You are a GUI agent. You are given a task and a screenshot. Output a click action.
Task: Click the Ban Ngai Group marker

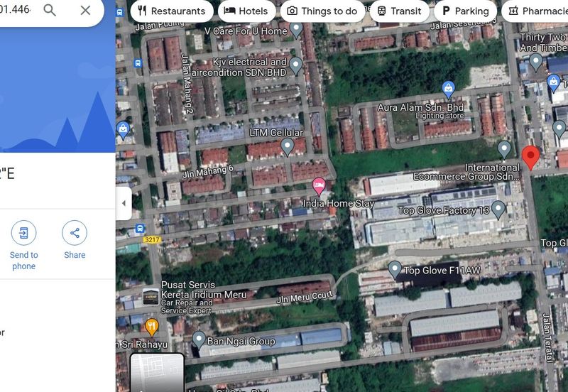click(200, 339)
